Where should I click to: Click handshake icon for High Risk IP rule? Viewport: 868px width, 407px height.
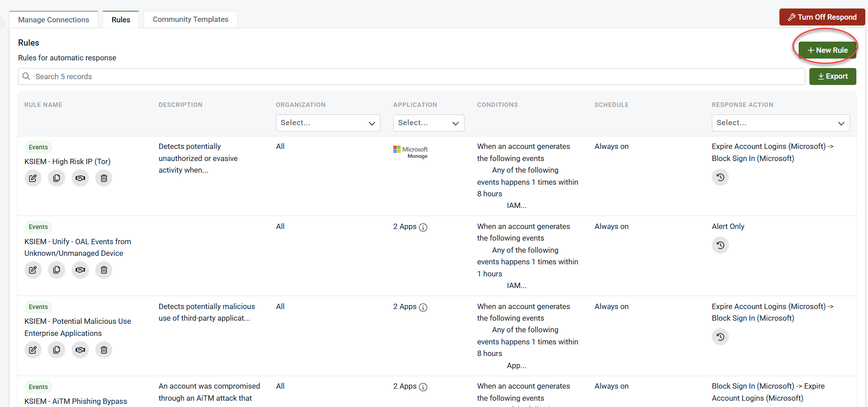tap(80, 178)
